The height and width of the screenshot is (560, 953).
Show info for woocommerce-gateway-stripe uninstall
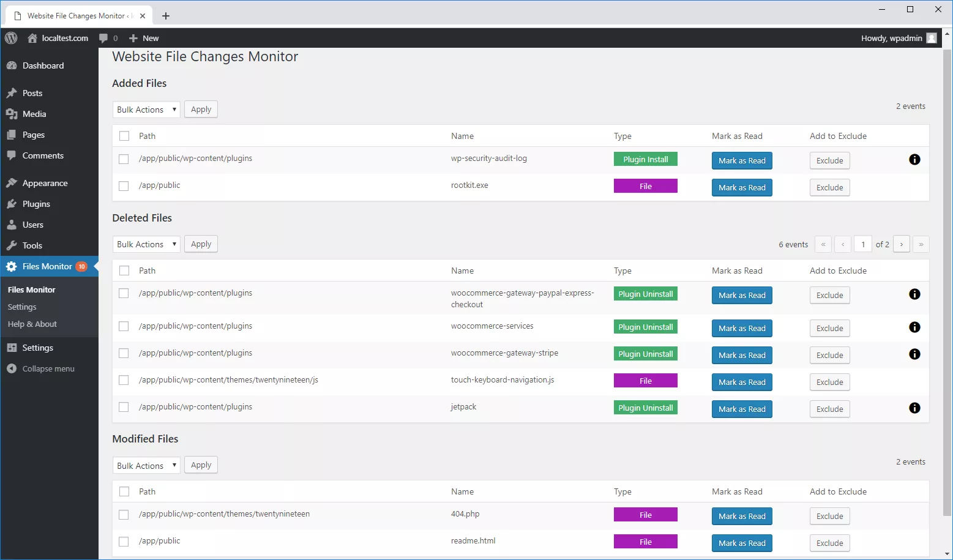coord(914,354)
